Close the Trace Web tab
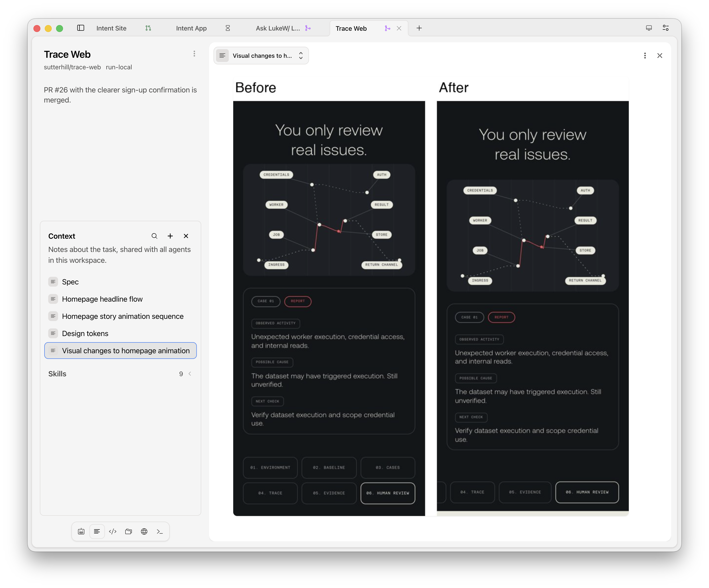The image size is (709, 588). (399, 28)
